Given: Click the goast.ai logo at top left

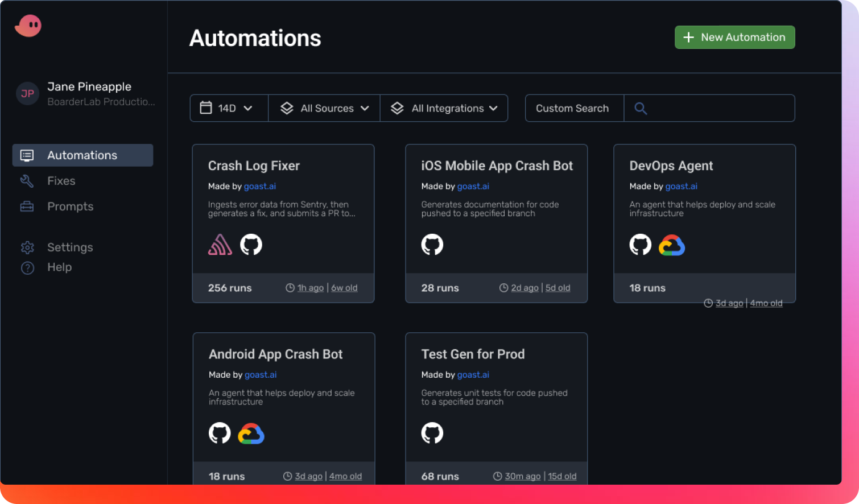Looking at the screenshot, I should click(27, 25).
